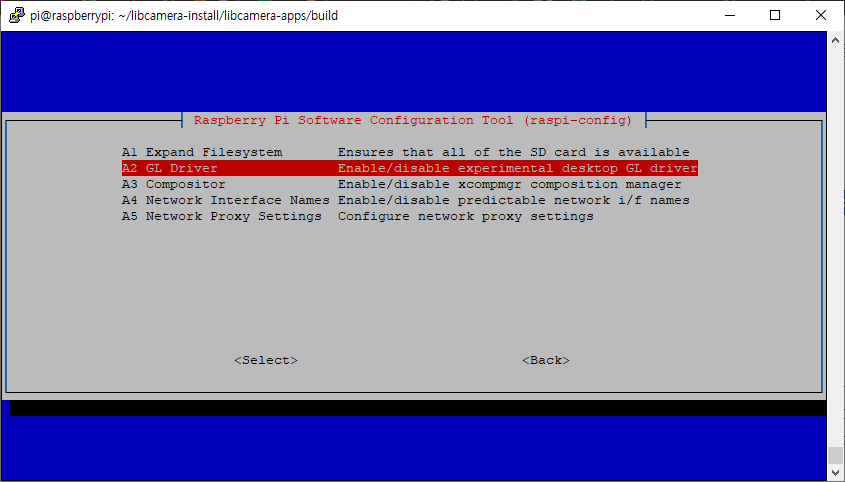The width and height of the screenshot is (845, 482).
Task: Minimize the PuTTY terminal window
Action: pyautogui.click(x=730, y=15)
